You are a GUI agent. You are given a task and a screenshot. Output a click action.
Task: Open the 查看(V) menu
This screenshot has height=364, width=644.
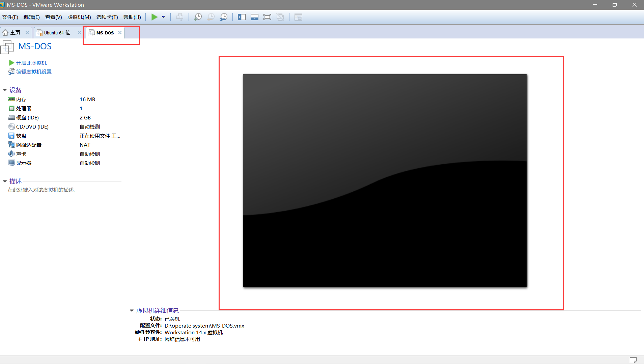click(54, 17)
